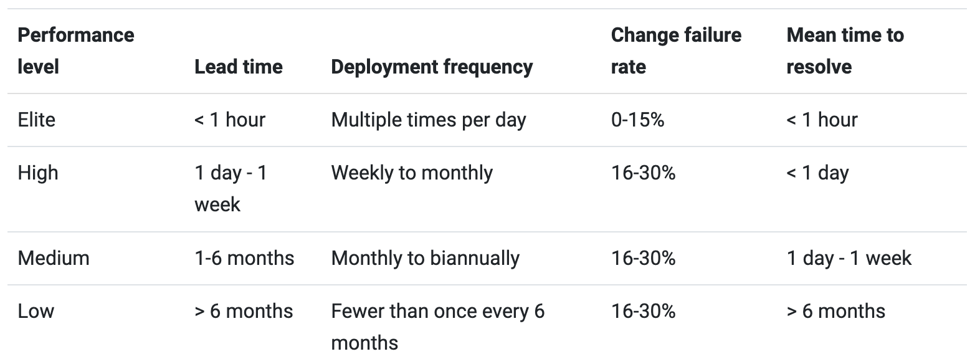
Task: Select Elite row's mean time to resolve
Action: [x=822, y=120]
